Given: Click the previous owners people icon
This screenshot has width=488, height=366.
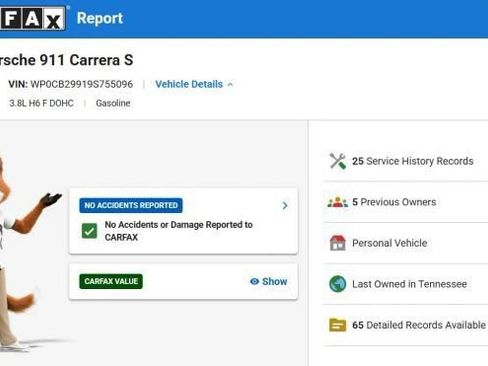Looking at the screenshot, I should click(x=337, y=202).
